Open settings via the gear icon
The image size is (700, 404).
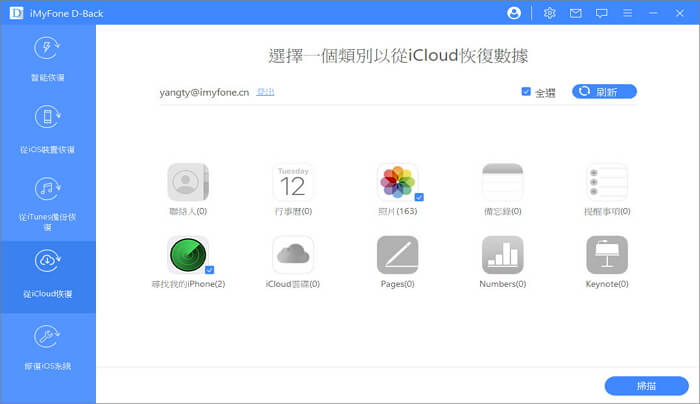pyautogui.click(x=550, y=13)
